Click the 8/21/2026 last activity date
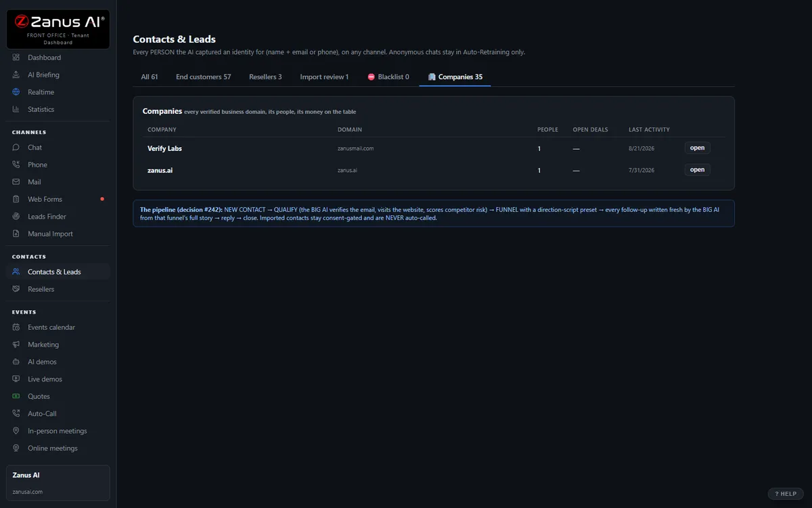The image size is (812, 508). point(641,148)
